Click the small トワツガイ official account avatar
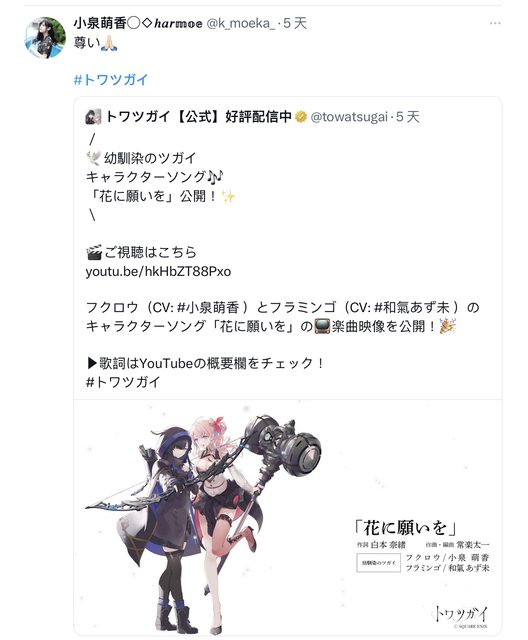This screenshot has height=640, width=528. coord(93,117)
